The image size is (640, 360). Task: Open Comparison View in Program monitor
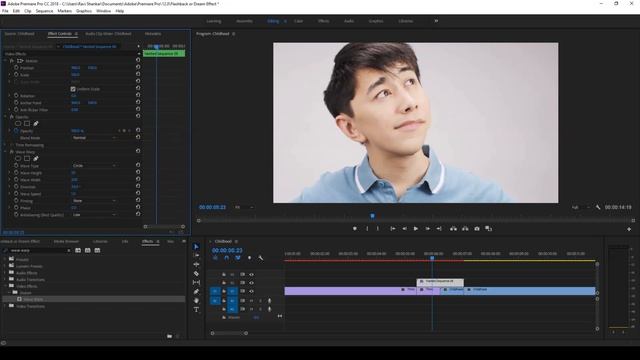(489, 229)
